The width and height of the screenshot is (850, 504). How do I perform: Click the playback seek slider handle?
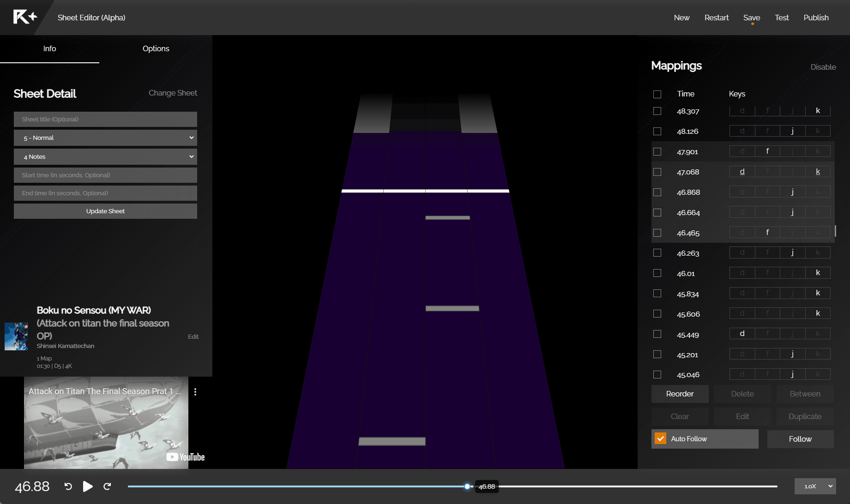467,486
